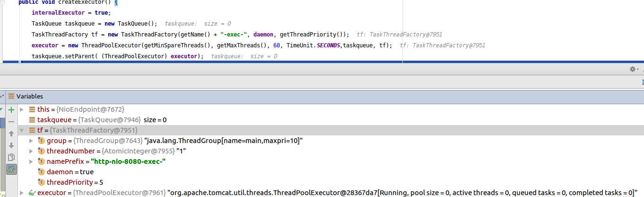Screen dimensions: 644x197
Task: Select value {TaskThreadFactory@7951} in Variables
Action: (x=94, y=130)
